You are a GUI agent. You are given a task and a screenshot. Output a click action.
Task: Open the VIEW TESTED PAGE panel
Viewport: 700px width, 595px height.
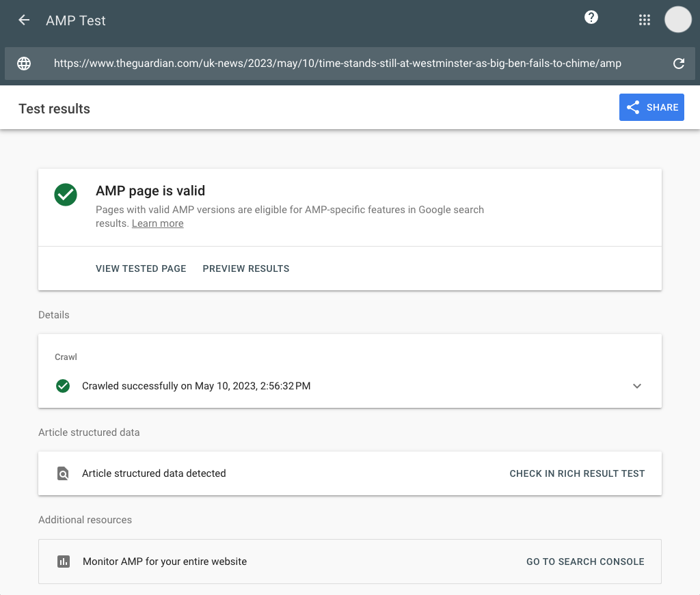(x=141, y=268)
